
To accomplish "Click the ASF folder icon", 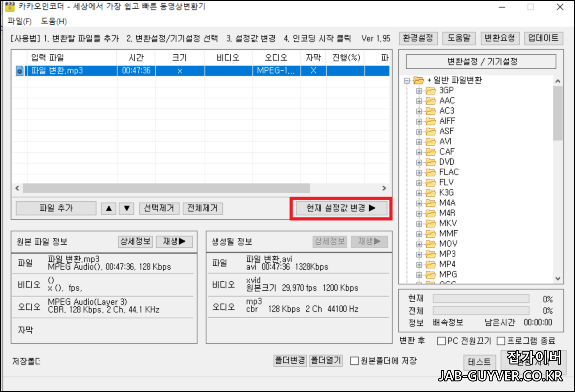I will pos(431,132).
